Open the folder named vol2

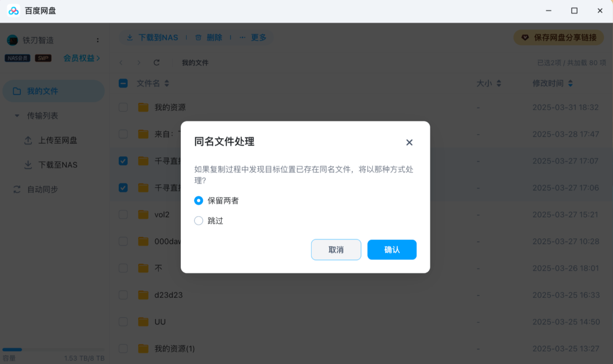[x=162, y=214]
